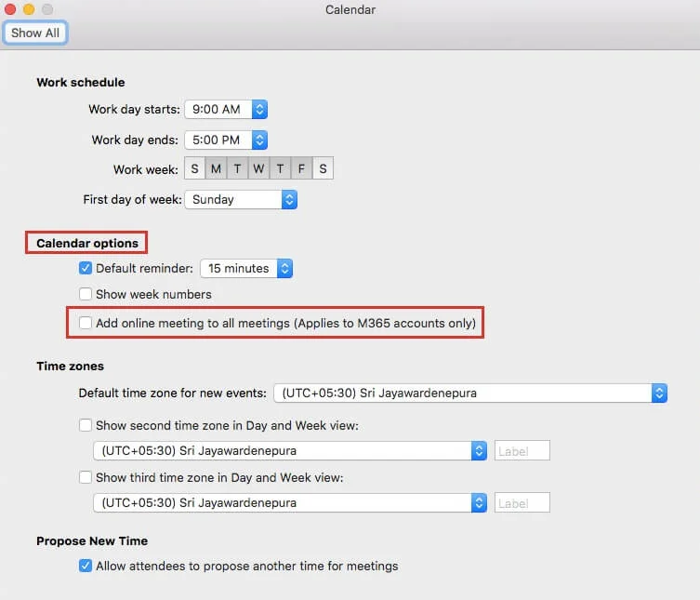700x600 pixels.
Task: Click the Calendar options heading
Action: (87, 243)
